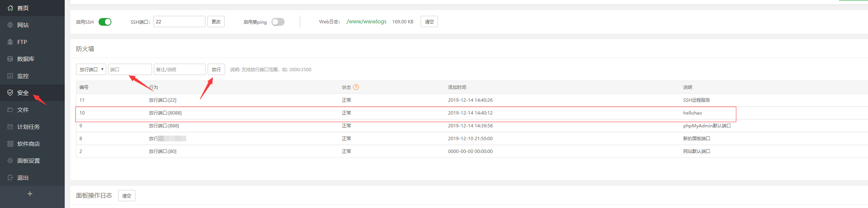Select the 安全 shield icon

pos(10,93)
